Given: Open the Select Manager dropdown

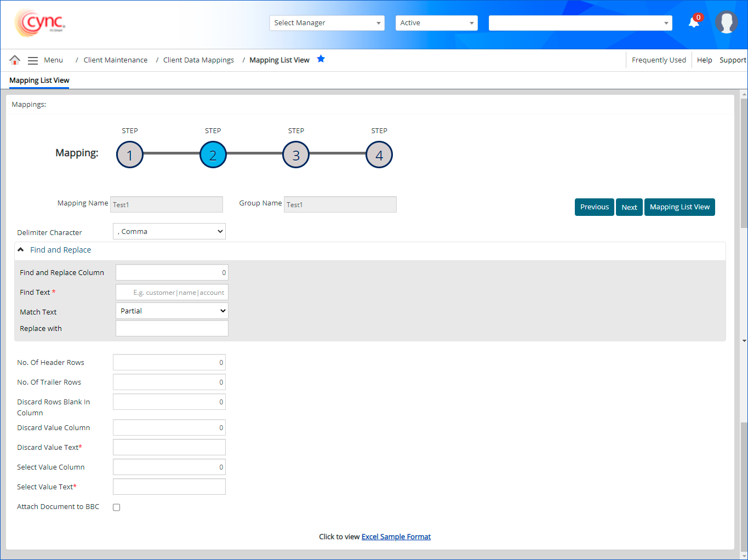Looking at the screenshot, I should [x=327, y=23].
